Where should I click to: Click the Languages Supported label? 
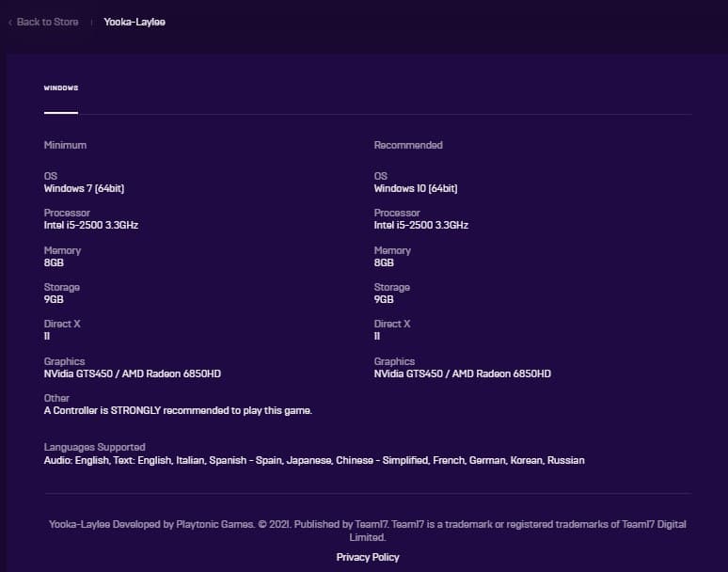point(95,447)
